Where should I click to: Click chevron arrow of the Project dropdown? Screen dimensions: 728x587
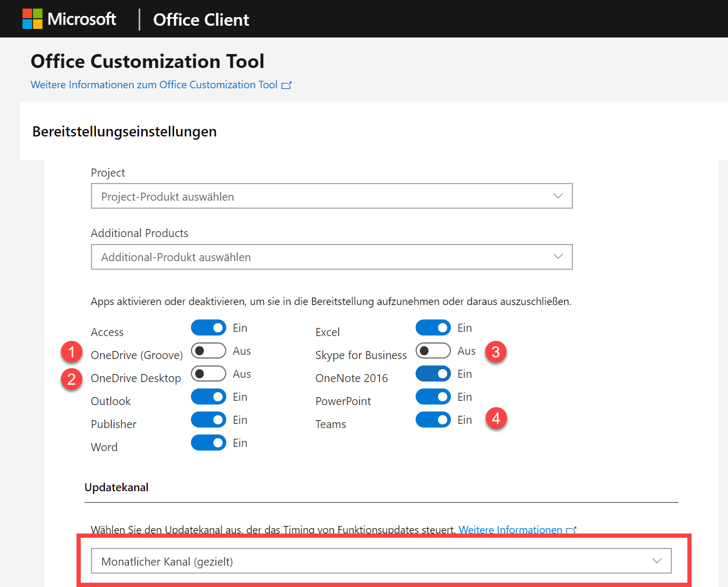[x=558, y=196]
